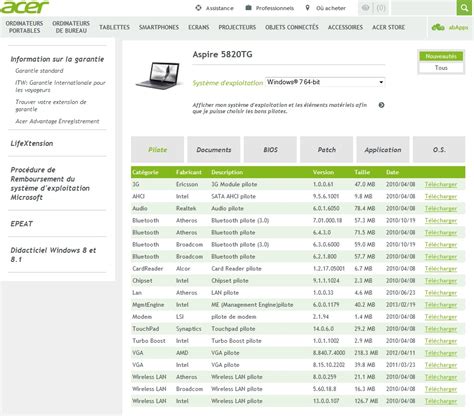Viewport: 474px width, 416px height.
Task: Select the Application tab
Action: click(383, 150)
